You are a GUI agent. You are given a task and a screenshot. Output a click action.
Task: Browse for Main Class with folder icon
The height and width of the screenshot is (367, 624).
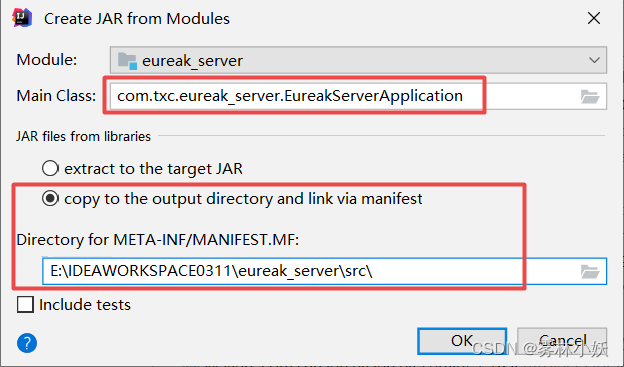590,96
